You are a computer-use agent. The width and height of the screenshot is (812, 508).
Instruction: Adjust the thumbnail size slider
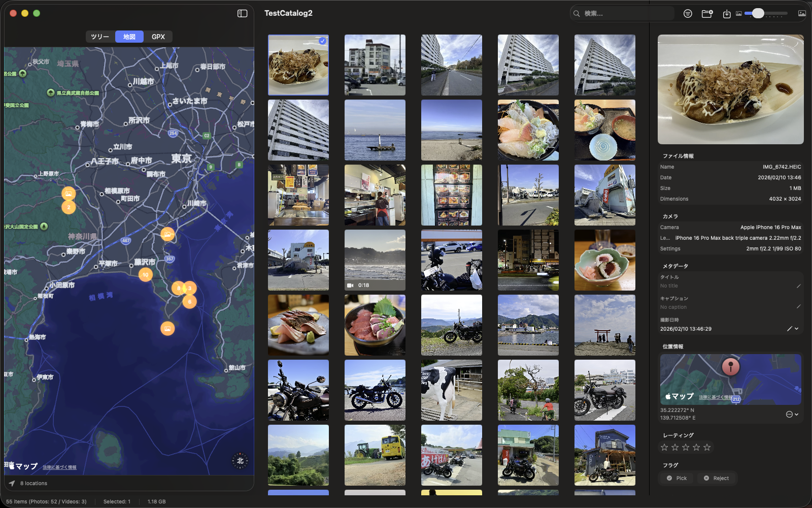[758, 13]
